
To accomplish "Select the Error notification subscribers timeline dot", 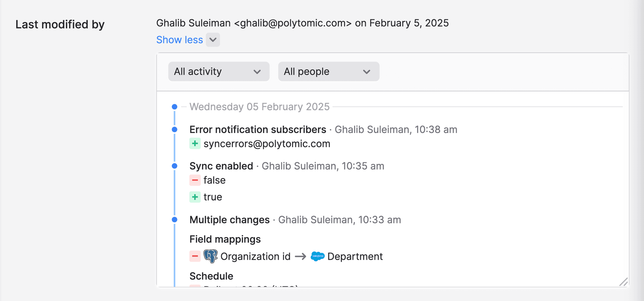I will pos(174,129).
